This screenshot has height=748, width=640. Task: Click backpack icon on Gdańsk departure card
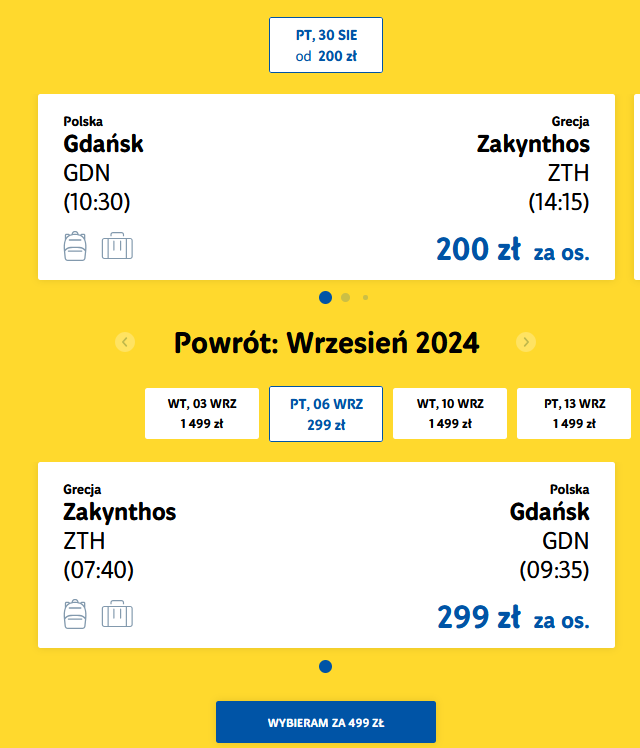coord(75,246)
